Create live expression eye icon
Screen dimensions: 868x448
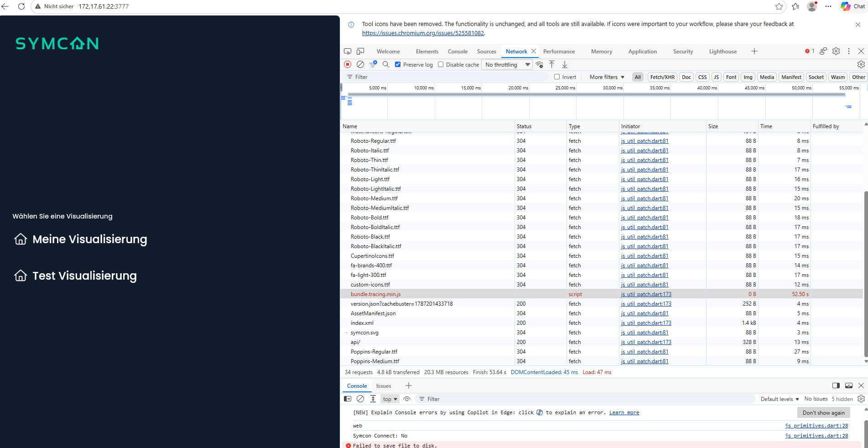(x=407, y=399)
